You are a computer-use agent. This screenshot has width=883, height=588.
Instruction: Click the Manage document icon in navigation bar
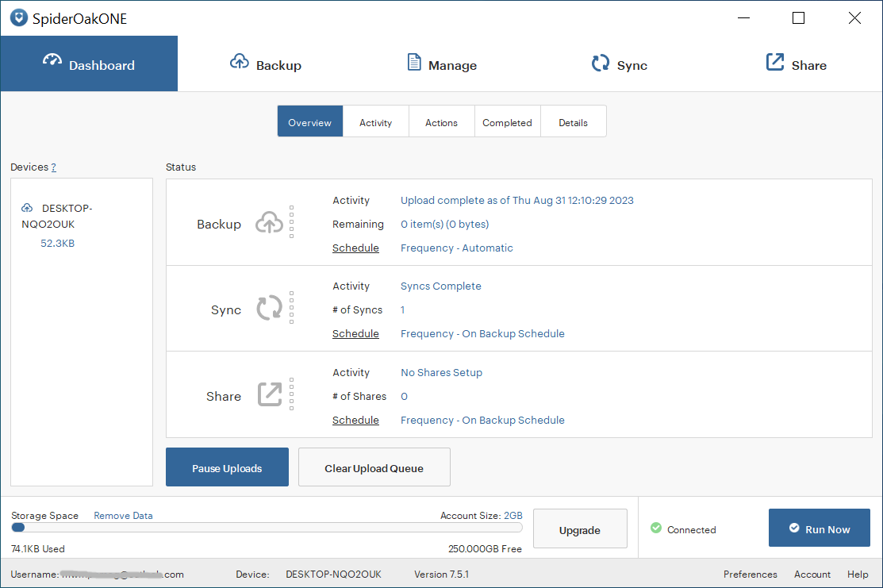tap(414, 60)
